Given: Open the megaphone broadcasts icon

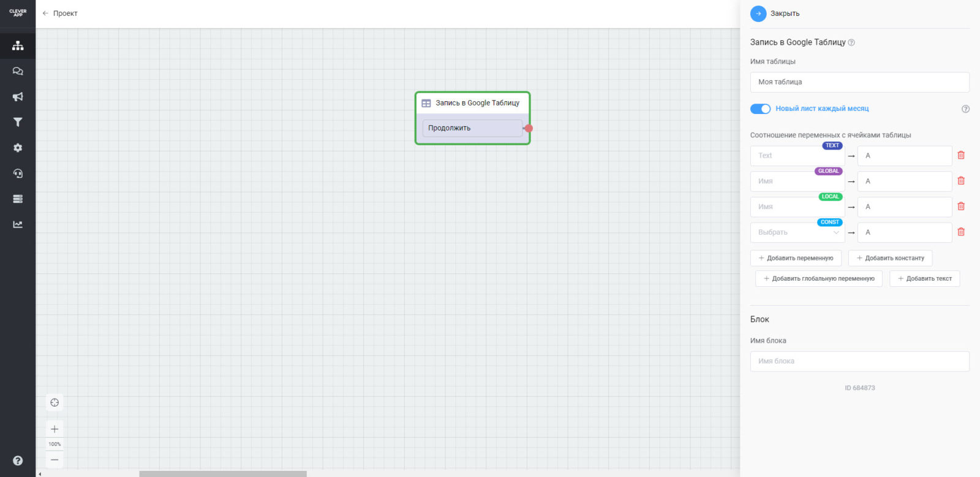Looking at the screenshot, I should (x=18, y=97).
